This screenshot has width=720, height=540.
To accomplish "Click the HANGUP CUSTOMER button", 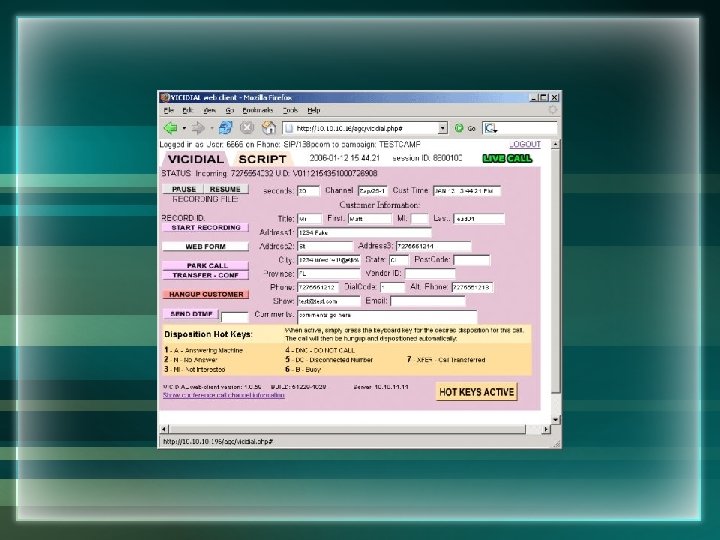I will click(x=206, y=294).
